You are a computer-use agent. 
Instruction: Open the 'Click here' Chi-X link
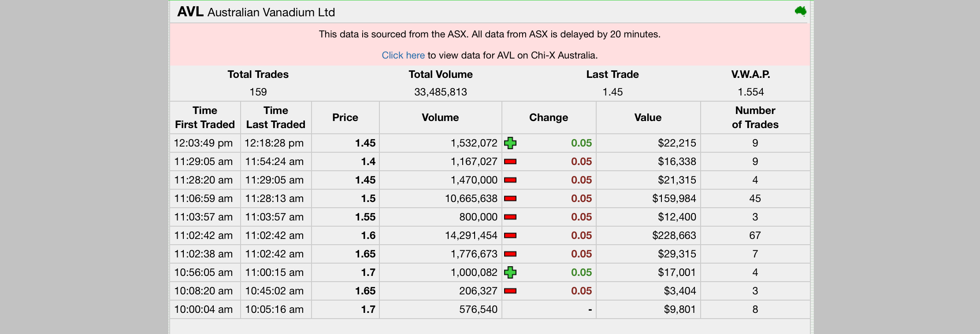pyautogui.click(x=403, y=55)
